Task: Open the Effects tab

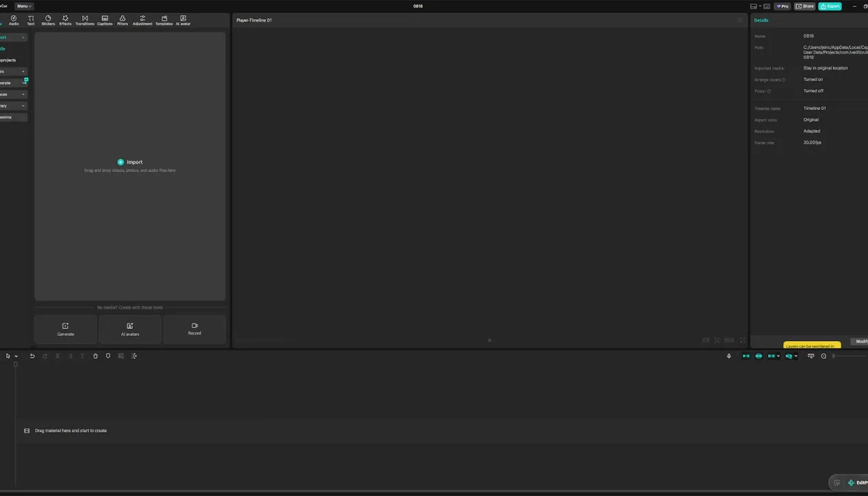Action: 65,20
